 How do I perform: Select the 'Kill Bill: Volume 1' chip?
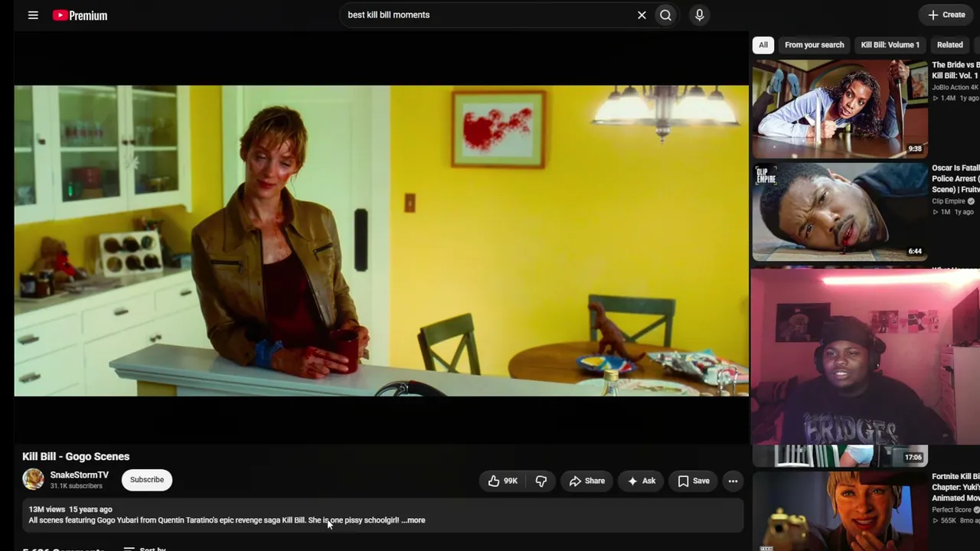pos(890,45)
